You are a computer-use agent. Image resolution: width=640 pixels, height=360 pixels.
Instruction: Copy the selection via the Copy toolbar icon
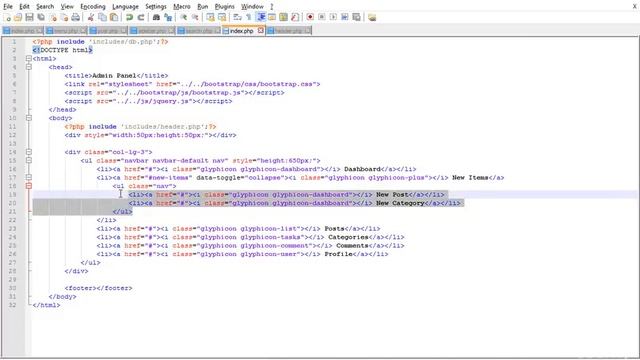(x=102, y=17)
